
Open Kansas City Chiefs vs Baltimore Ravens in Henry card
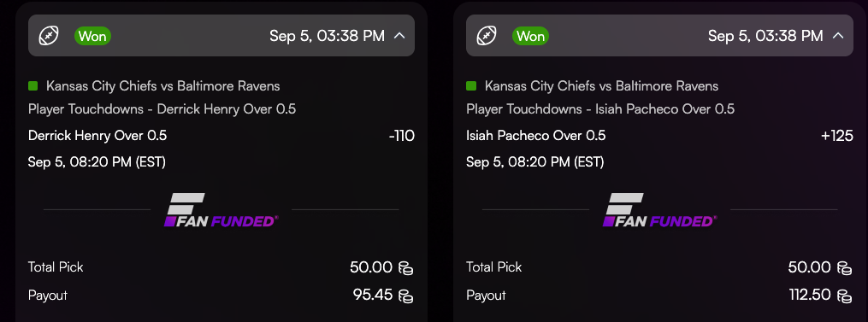pos(163,86)
